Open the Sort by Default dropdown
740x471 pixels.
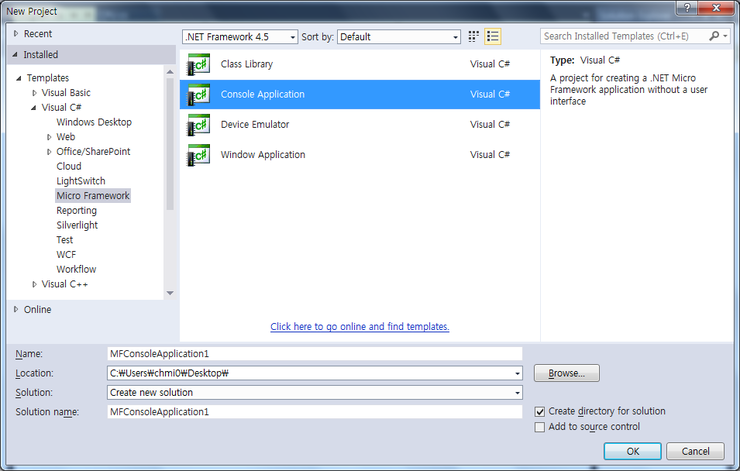(399, 37)
